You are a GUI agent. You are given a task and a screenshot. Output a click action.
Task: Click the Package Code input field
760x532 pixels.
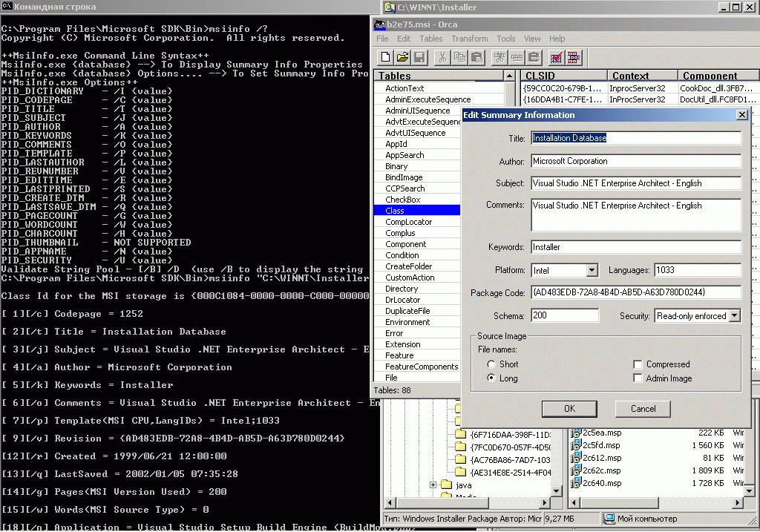[x=636, y=292]
